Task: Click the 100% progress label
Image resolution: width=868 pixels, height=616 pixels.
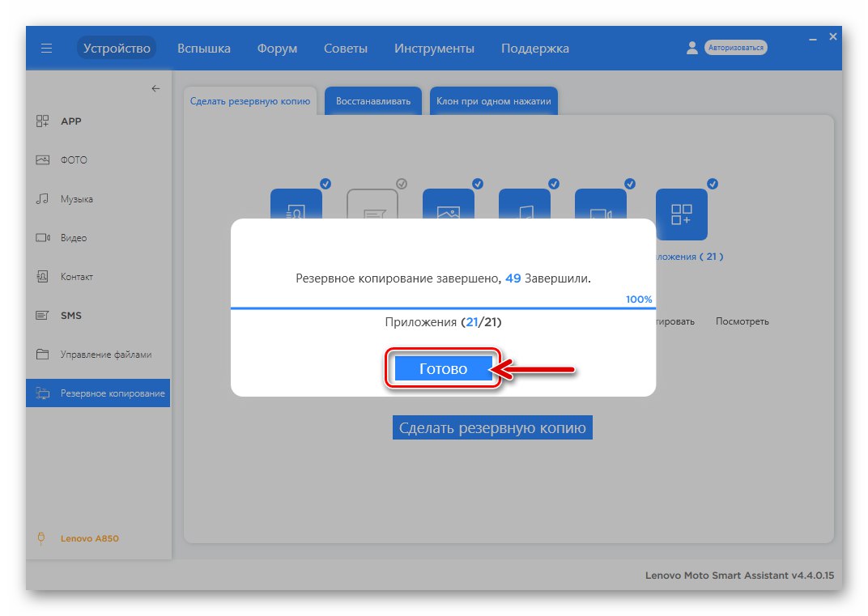Action: tap(639, 300)
